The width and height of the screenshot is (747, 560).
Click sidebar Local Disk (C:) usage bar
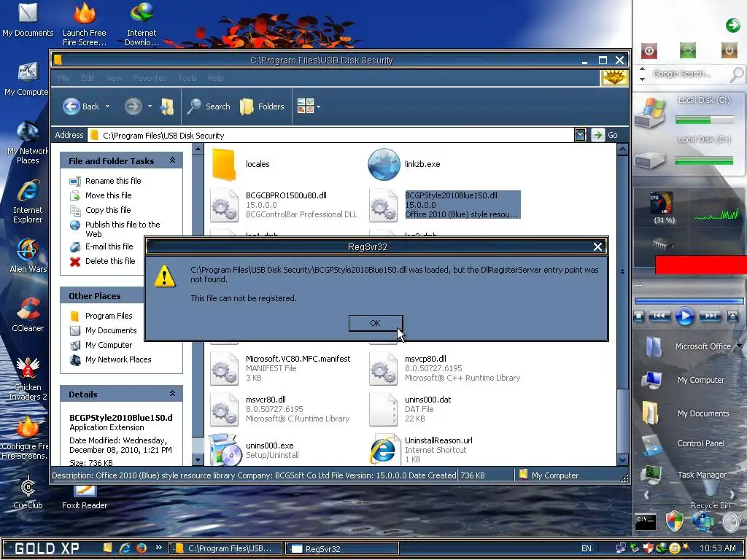click(x=704, y=120)
